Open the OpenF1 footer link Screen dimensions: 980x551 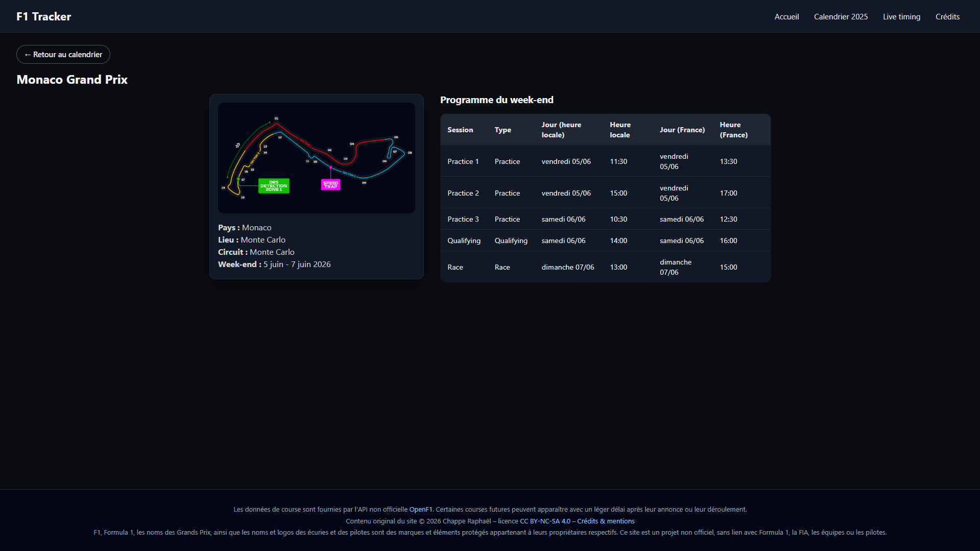420,509
